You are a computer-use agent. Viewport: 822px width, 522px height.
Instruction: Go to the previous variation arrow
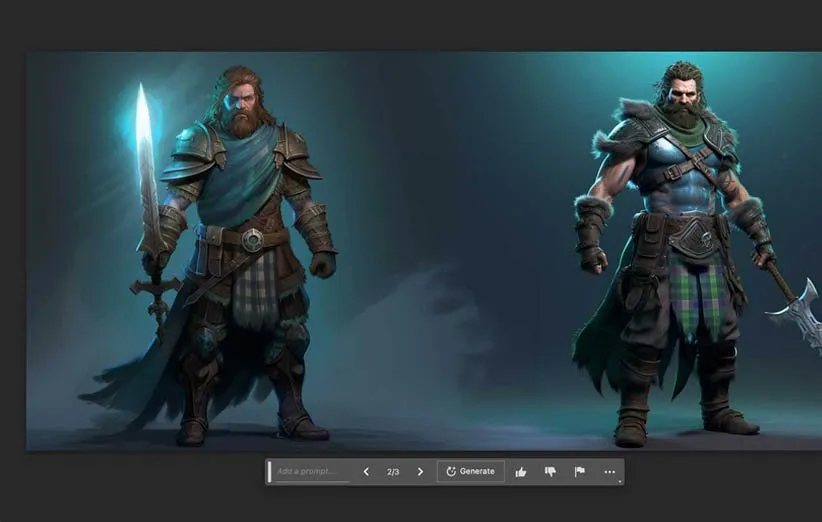(366, 472)
